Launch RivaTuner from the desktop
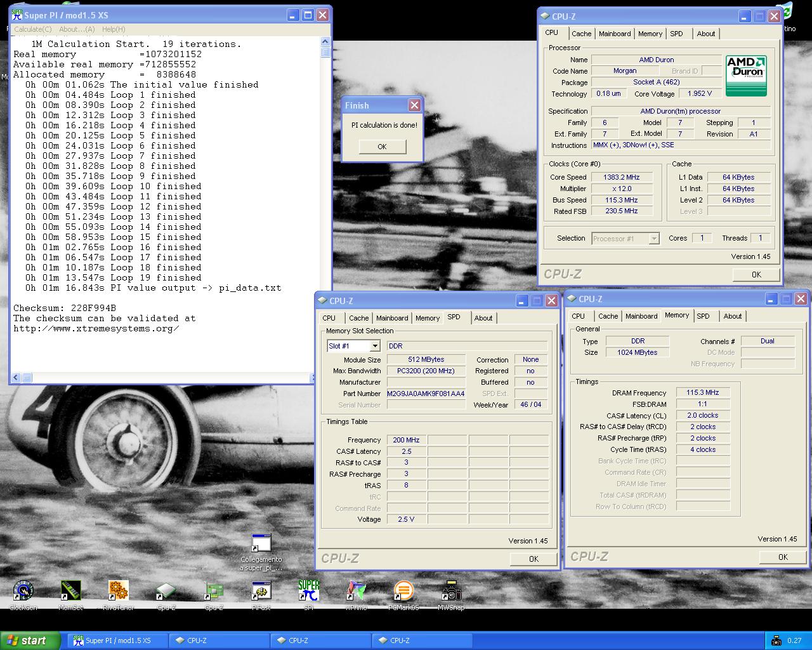812x650 pixels. pos(119,595)
